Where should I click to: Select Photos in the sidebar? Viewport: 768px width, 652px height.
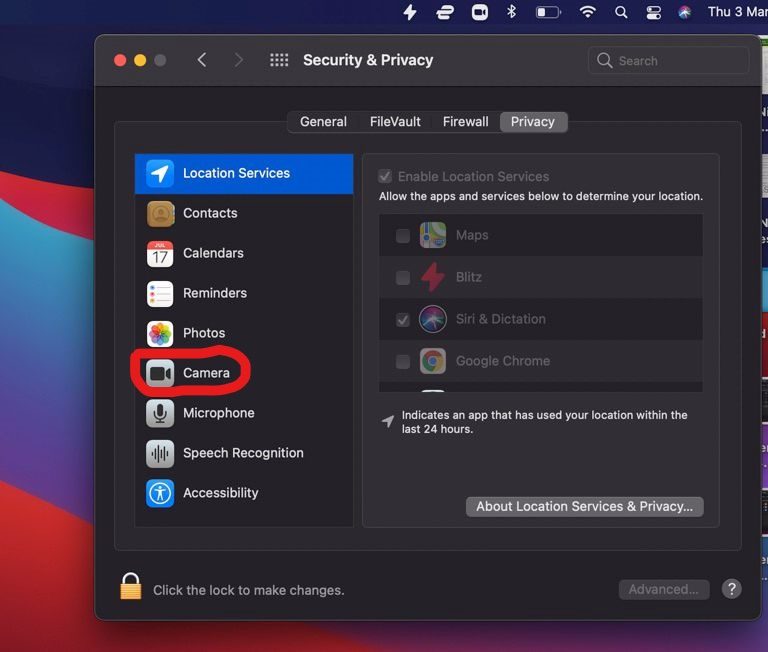(203, 333)
